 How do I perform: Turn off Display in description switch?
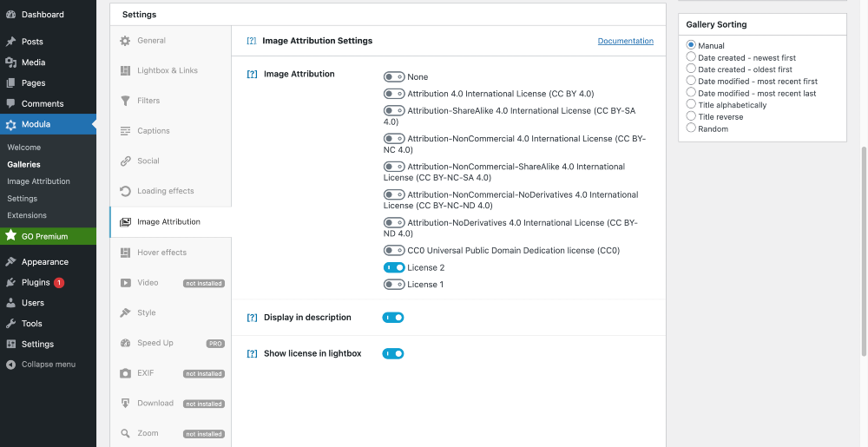[x=393, y=318]
